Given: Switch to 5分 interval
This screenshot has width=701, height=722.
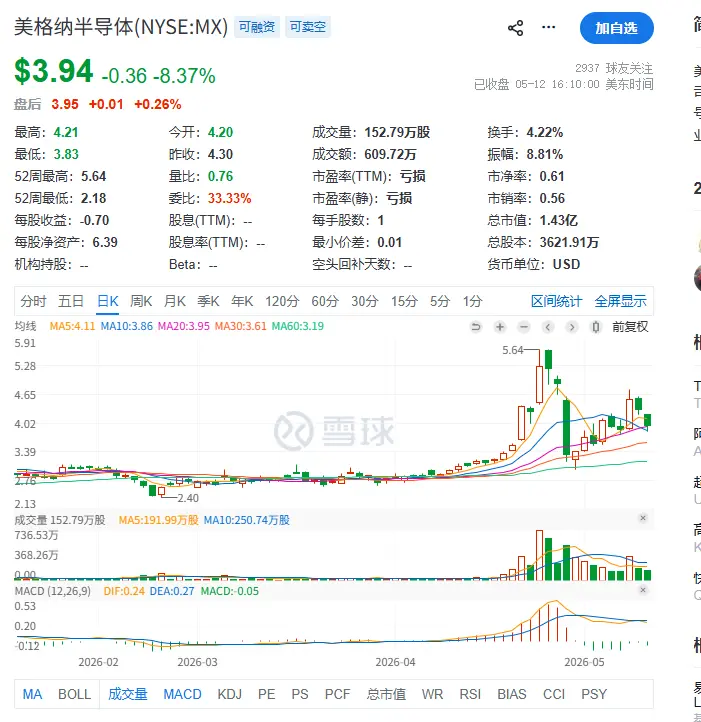Looking at the screenshot, I should pyautogui.click(x=440, y=301).
